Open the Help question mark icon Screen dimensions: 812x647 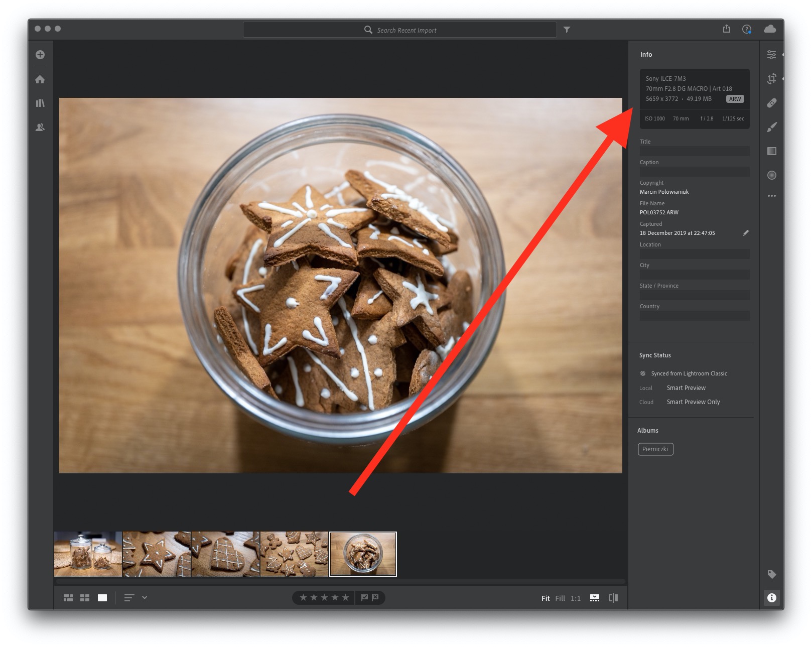pyautogui.click(x=747, y=29)
